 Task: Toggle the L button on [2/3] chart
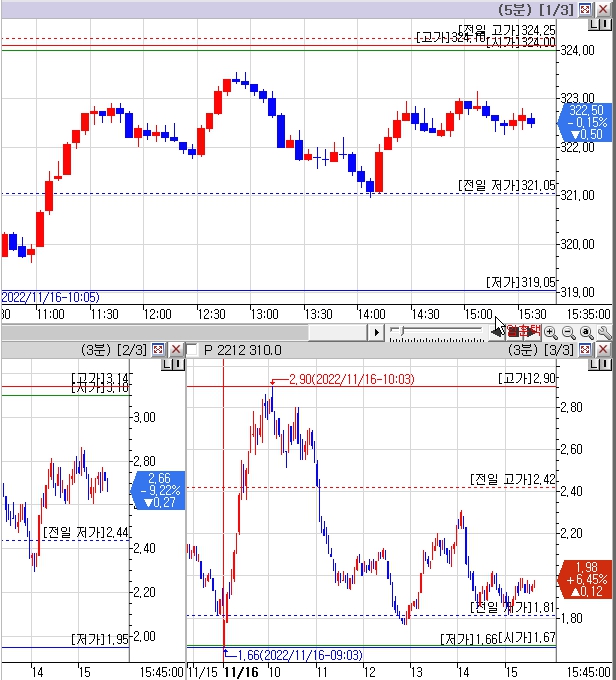tap(167, 365)
